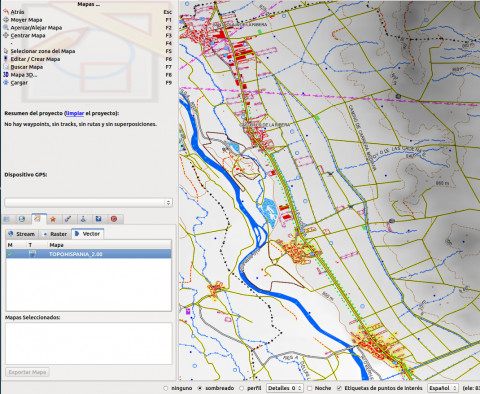Click the 'limpiar' project link
This screenshot has width=480, height=394.
pyautogui.click(x=75, y=113)
